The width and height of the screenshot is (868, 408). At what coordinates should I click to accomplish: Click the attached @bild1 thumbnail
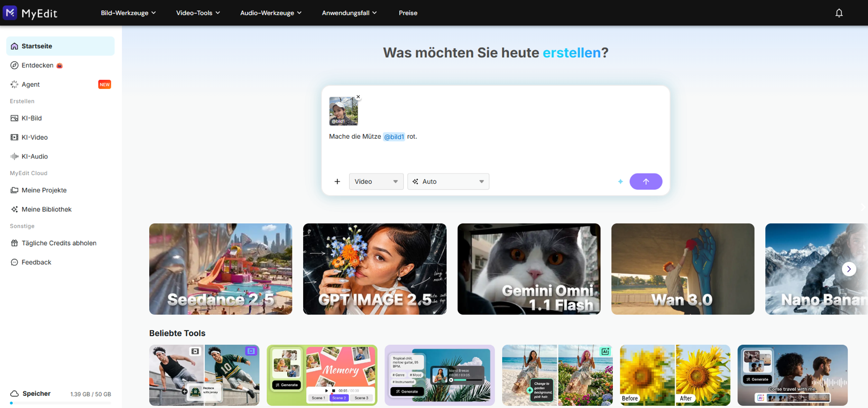(343, 111)
